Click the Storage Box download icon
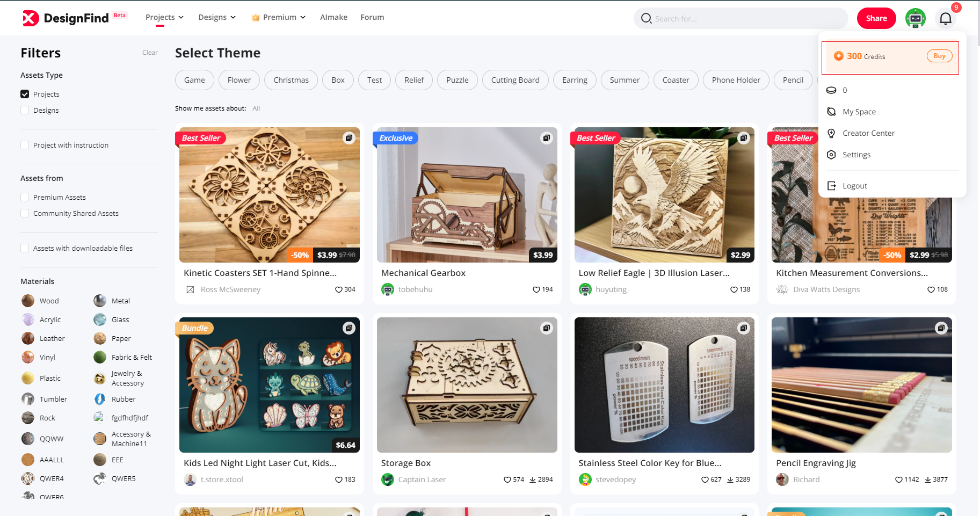980x516 pixels. click(x=533, y=479)
